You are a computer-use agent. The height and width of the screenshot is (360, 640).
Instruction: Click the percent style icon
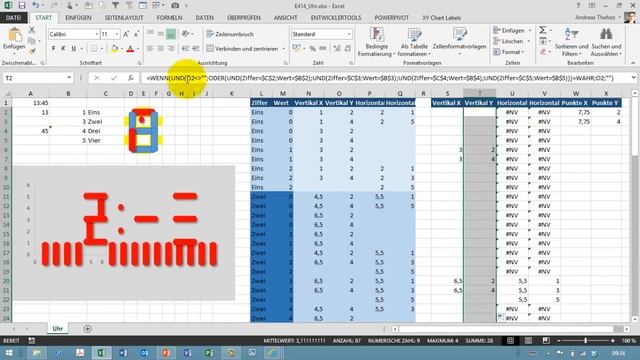pos(313,49)
